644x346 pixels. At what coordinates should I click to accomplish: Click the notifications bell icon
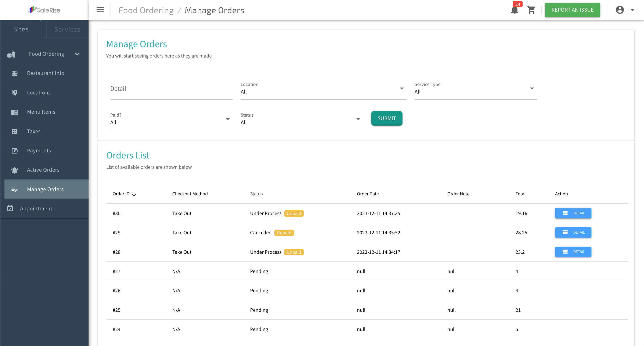point(514,11)
